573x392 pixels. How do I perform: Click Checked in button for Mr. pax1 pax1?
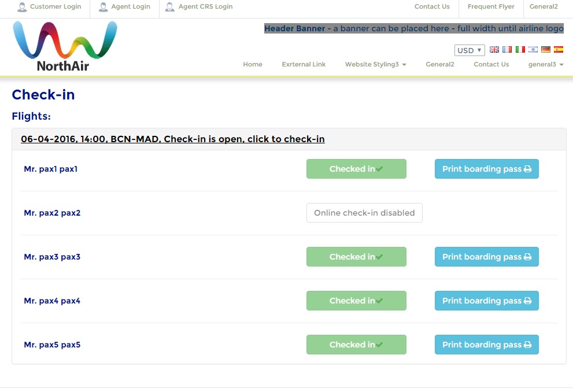tap(356, 169)
